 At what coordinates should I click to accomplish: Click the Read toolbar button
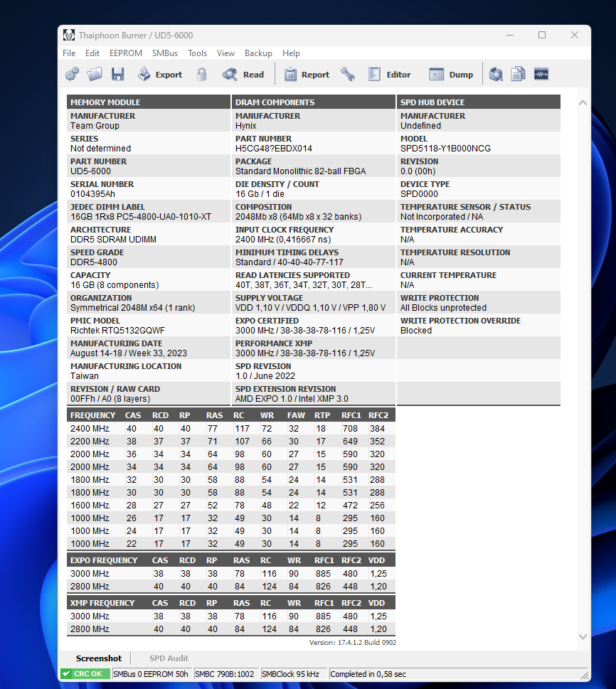[x=243, y=74]
